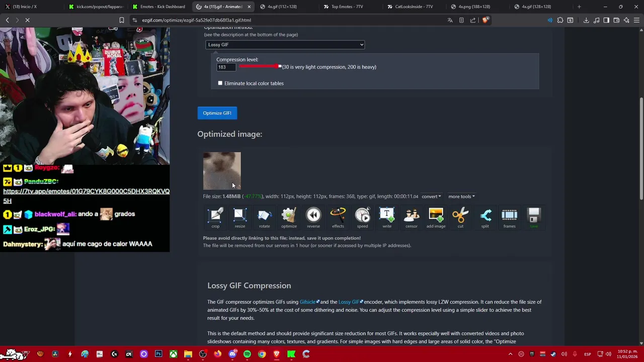This screenshot has width=644, height=362.
Task: Open the media playlist music note icon
Action: pyautogui.click(x=596, y=20)
